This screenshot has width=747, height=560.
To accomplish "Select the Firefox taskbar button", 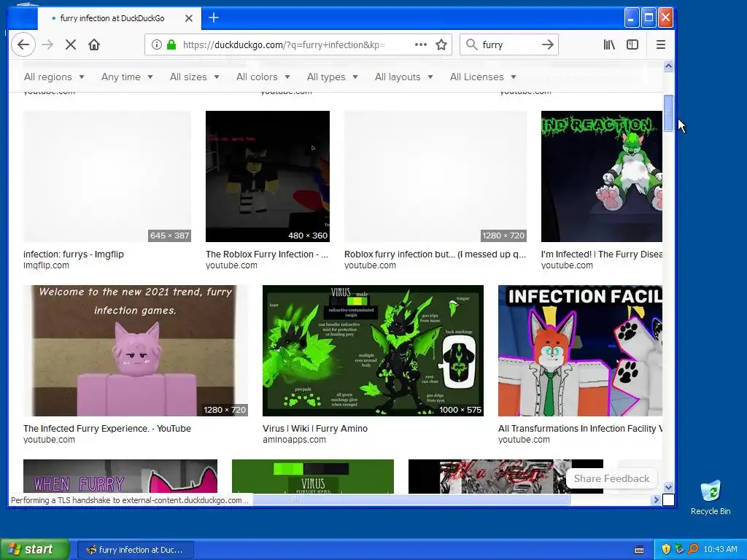I will click(x=135, y=550).
